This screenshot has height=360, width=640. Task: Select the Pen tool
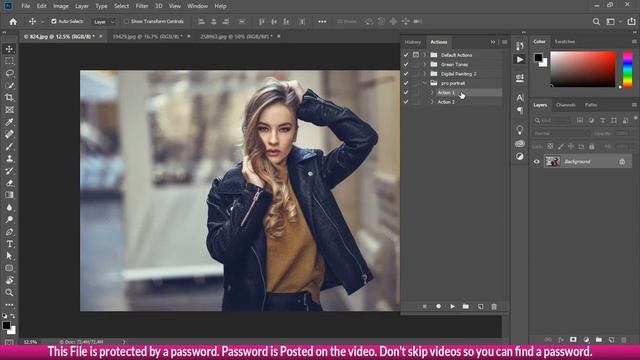tap(9, 232)
